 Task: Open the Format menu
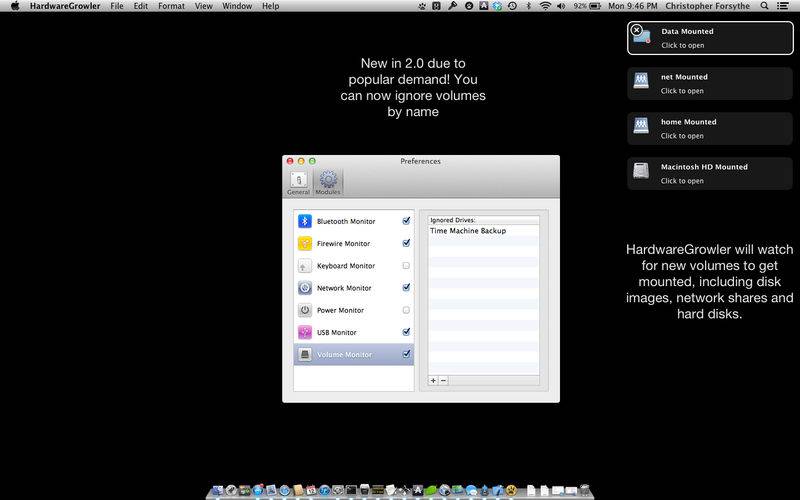pyautogui.click(x=171, y=6)
